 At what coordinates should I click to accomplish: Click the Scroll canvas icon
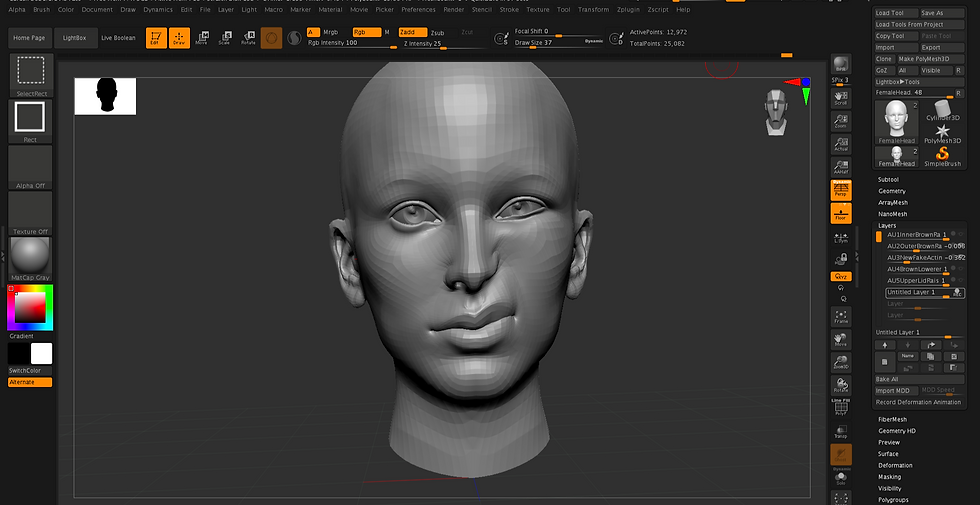point(841,98)
